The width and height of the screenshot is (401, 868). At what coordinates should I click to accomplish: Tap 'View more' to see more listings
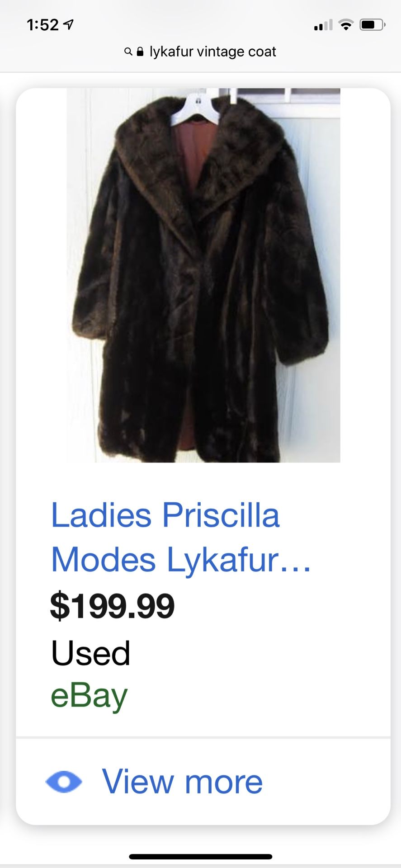point(182,782)
